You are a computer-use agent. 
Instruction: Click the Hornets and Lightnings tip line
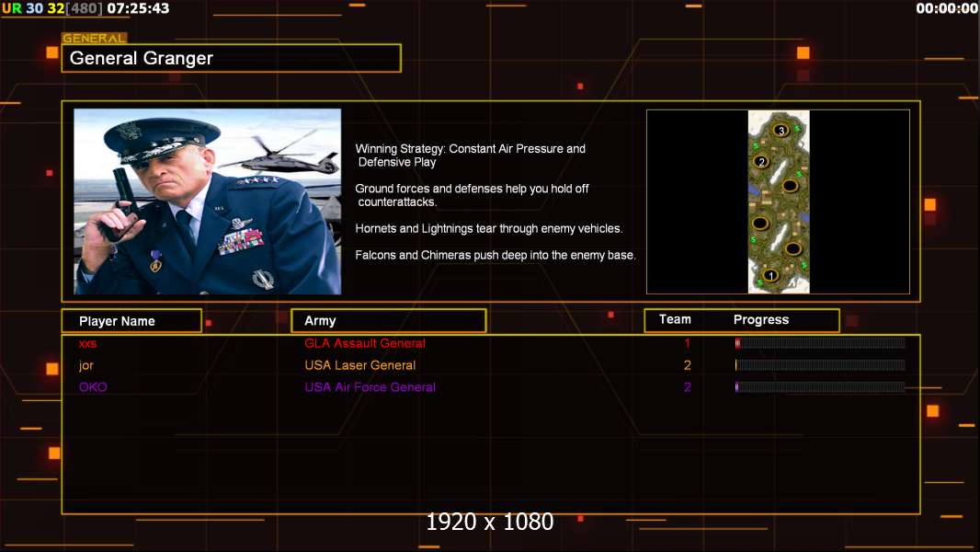click(489, 228)
